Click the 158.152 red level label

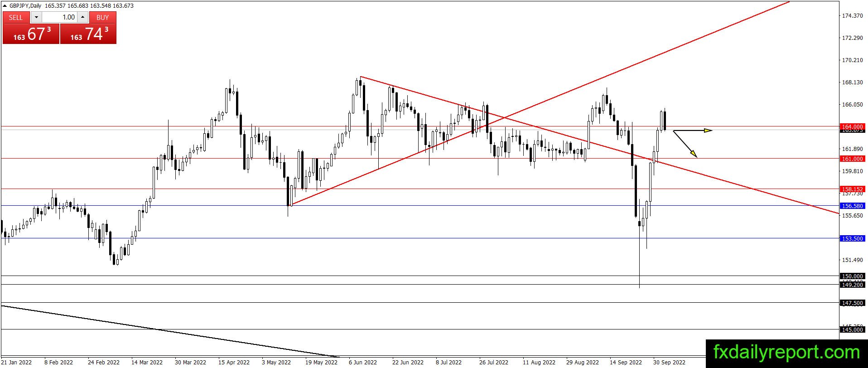pos(852,189)
